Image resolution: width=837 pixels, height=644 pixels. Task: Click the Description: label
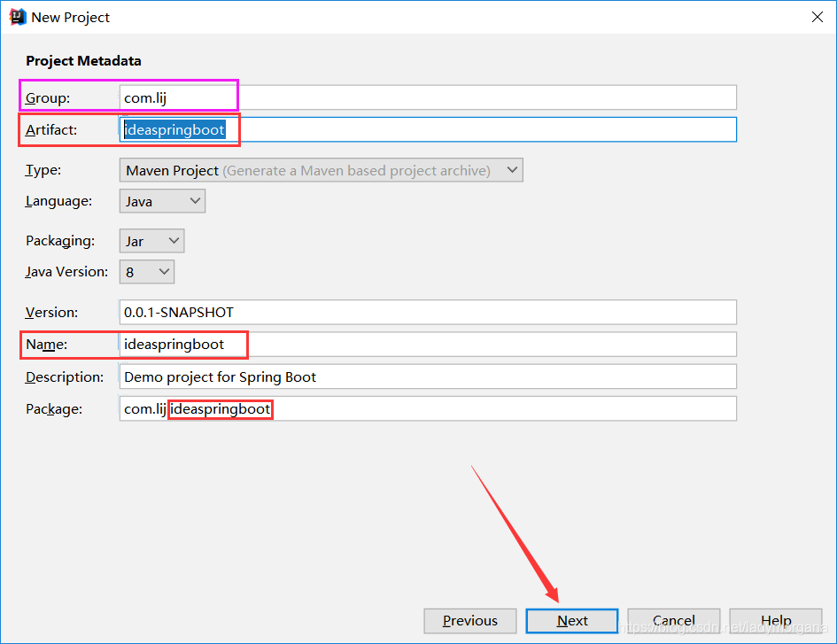(x=65, y=377)
